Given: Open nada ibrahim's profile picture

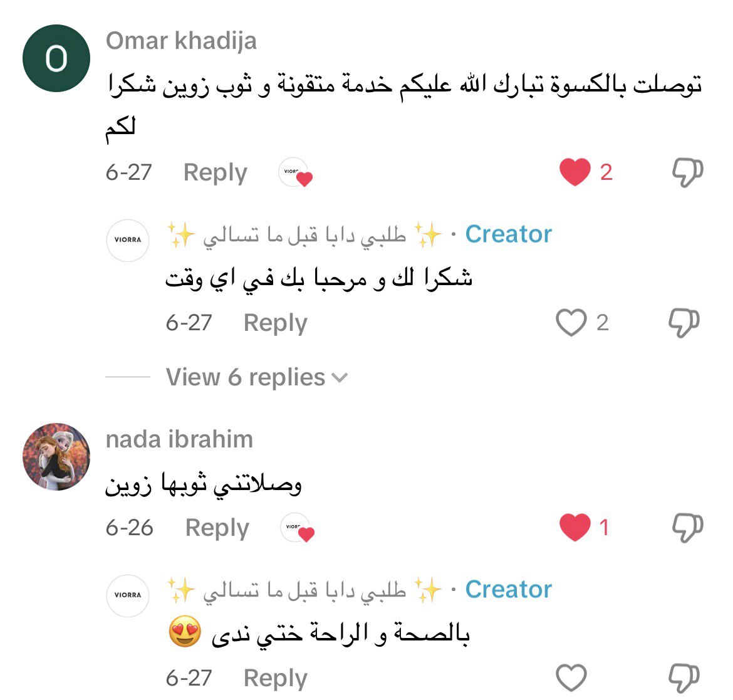Looking at the screenshot, I should point(56,457).
